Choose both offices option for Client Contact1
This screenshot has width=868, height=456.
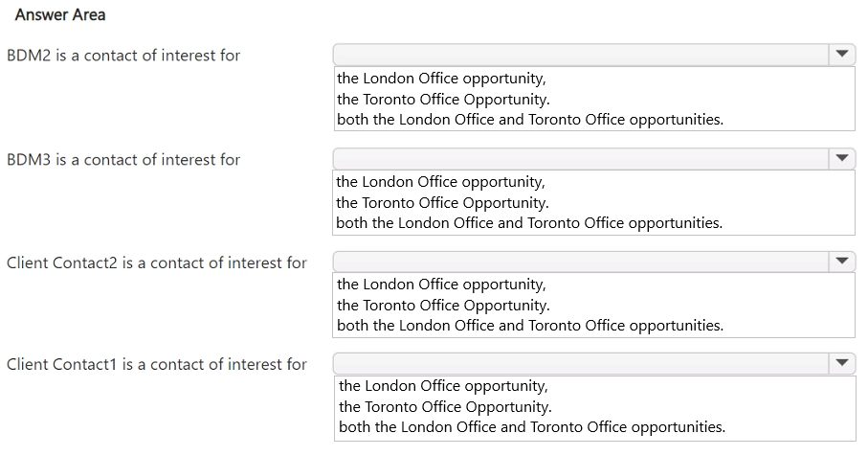coord(531,427)
